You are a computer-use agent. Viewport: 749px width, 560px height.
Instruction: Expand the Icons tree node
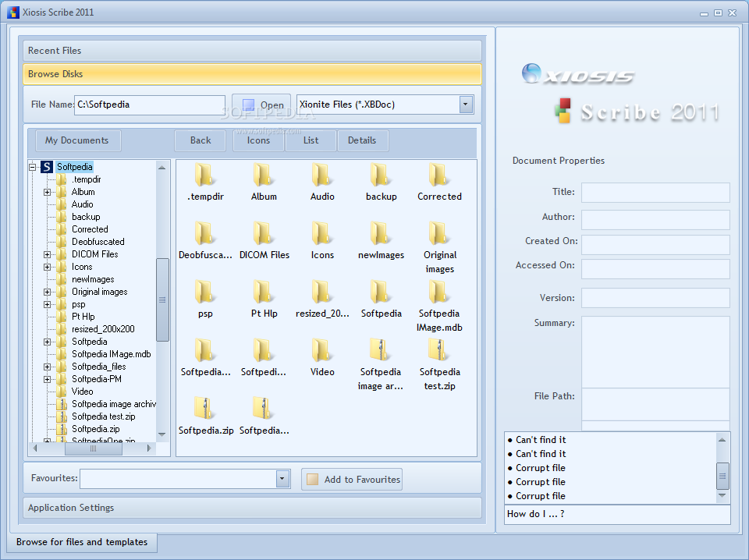[48, 267]
